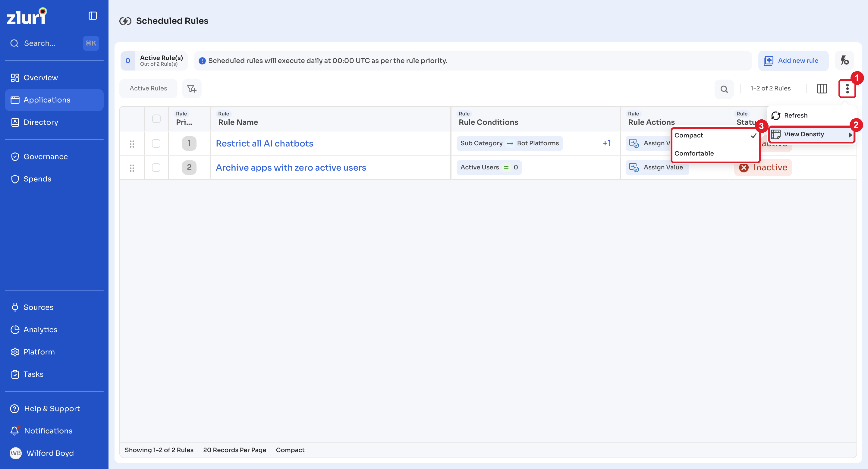Click the Notifications bell icon
The image size is (868, 469).
[x=14, y=431]
